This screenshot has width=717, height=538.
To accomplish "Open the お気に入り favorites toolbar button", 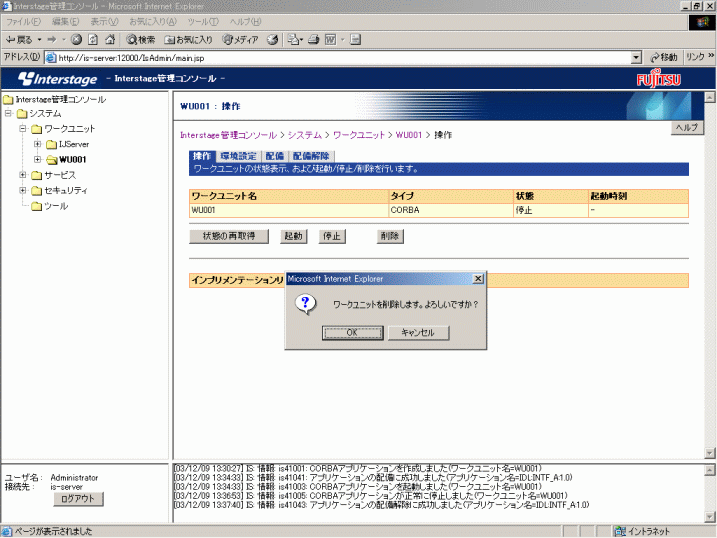I will click(188, 40).
